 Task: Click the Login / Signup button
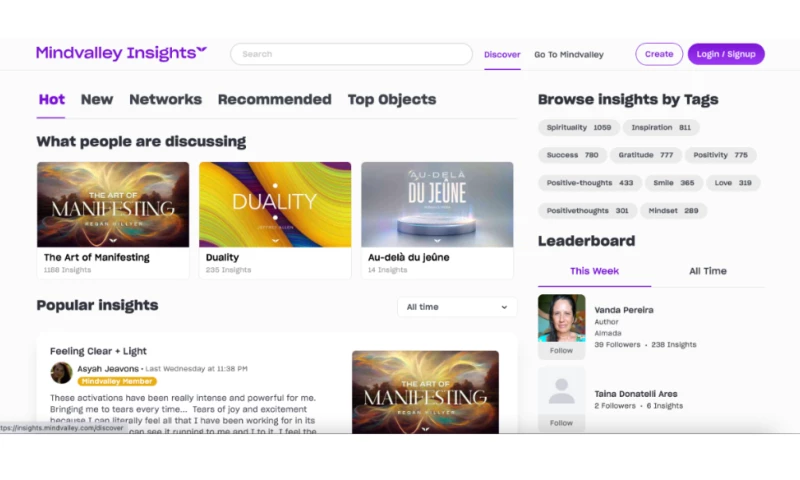click(x=726, y=54)
